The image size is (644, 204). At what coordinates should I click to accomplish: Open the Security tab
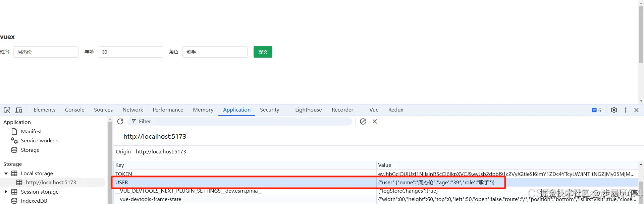pyautogui.click(x=269, y=110)
